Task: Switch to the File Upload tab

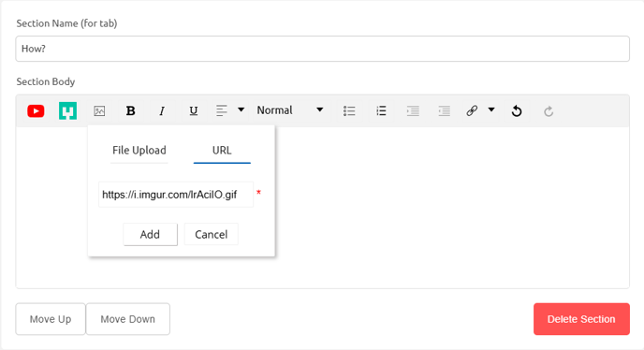Action: pyautogui.click(x=139, y=151)
